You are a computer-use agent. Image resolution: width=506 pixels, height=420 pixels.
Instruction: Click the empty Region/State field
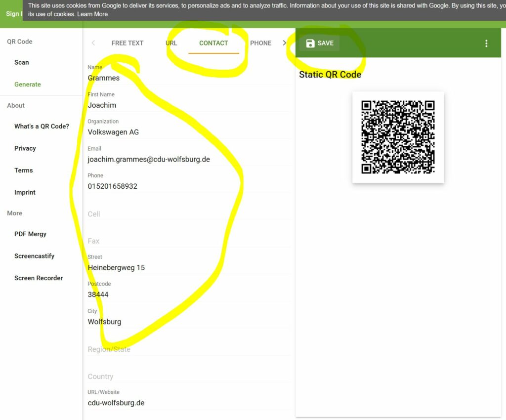189,349
